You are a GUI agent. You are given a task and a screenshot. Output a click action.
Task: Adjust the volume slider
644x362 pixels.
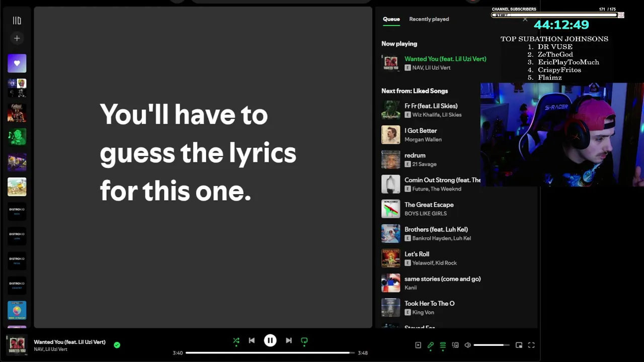pos(491,345)
